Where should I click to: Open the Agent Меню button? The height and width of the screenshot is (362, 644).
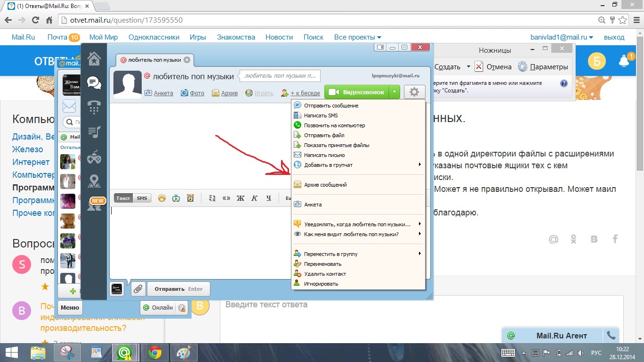click(70, 308)
